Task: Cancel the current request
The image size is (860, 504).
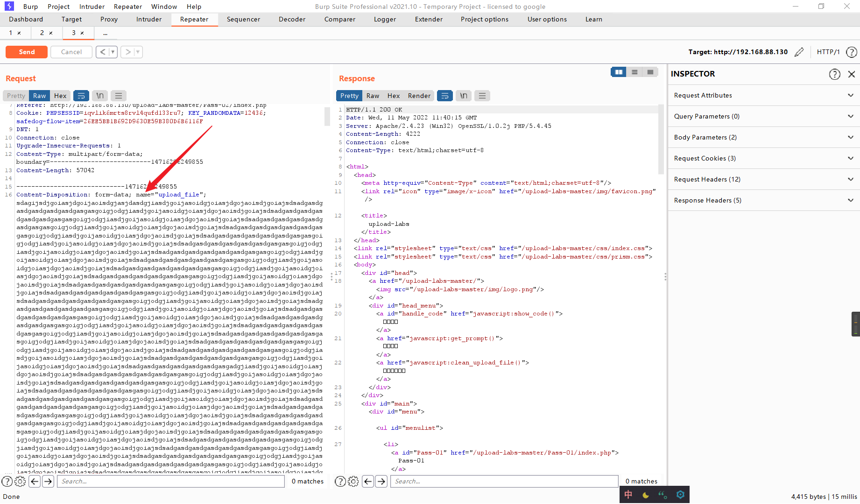Action: pos(71,52)
